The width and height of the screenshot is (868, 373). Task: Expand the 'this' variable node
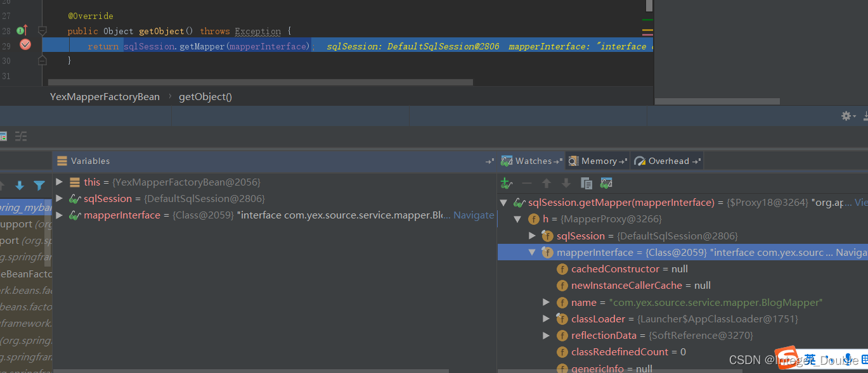tap(60, 182)
